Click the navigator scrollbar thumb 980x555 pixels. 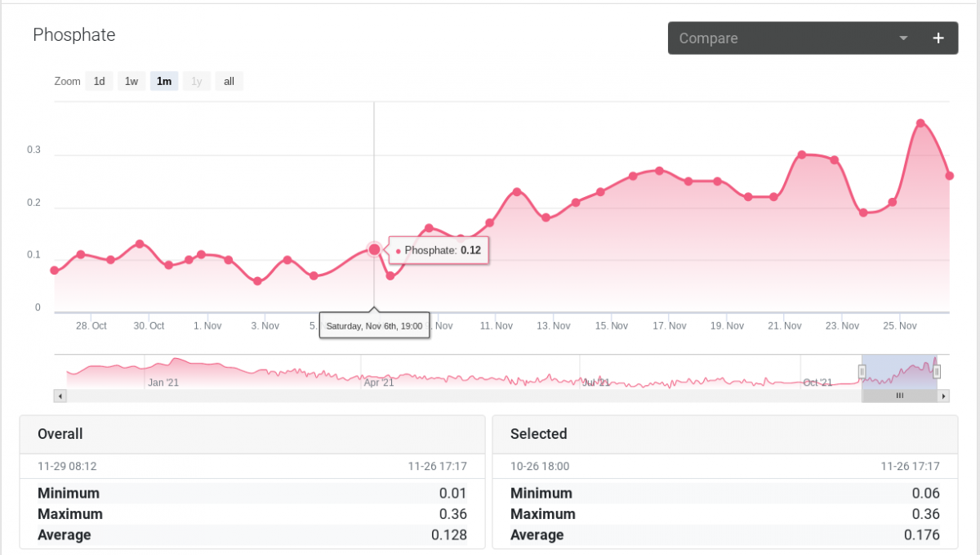pos(899,396)
